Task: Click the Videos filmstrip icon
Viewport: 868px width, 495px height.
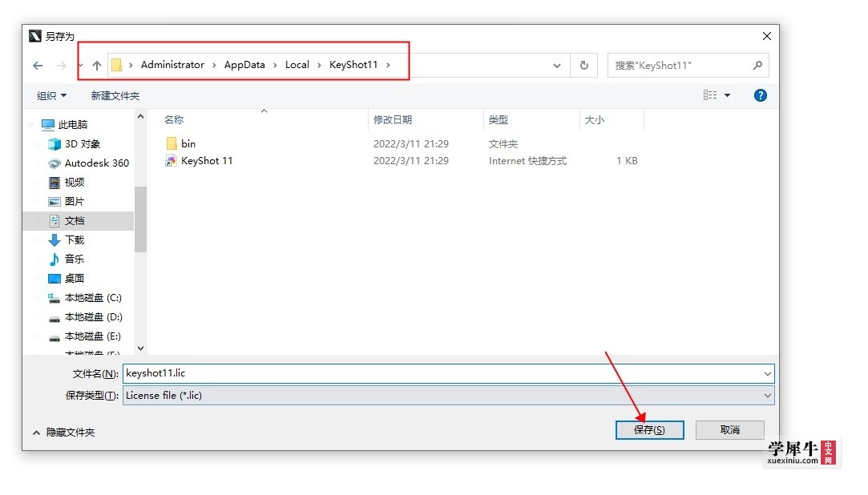Action: [55, 183]
